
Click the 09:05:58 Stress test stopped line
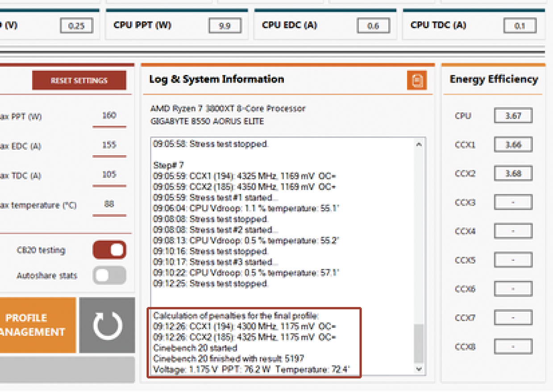click(x=211, y=144)
